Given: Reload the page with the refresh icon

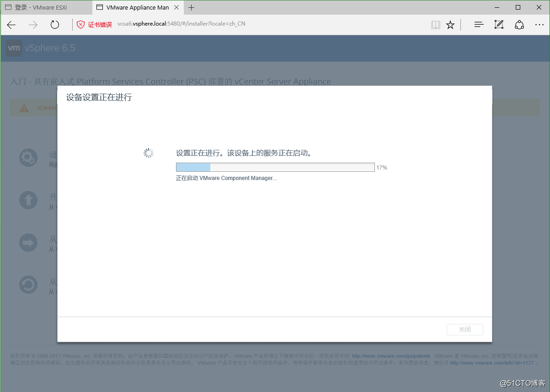Looking at the screenshot, I should coord(55,25).
